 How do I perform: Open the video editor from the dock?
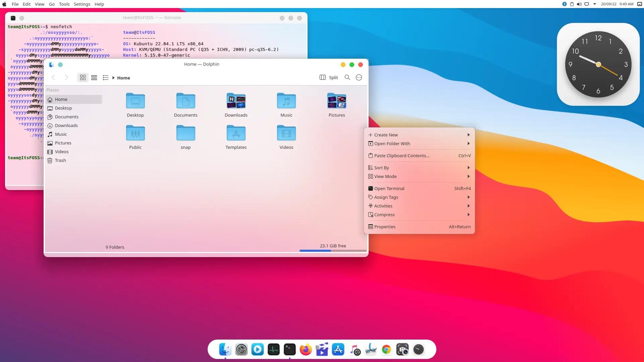coord(322,349)
